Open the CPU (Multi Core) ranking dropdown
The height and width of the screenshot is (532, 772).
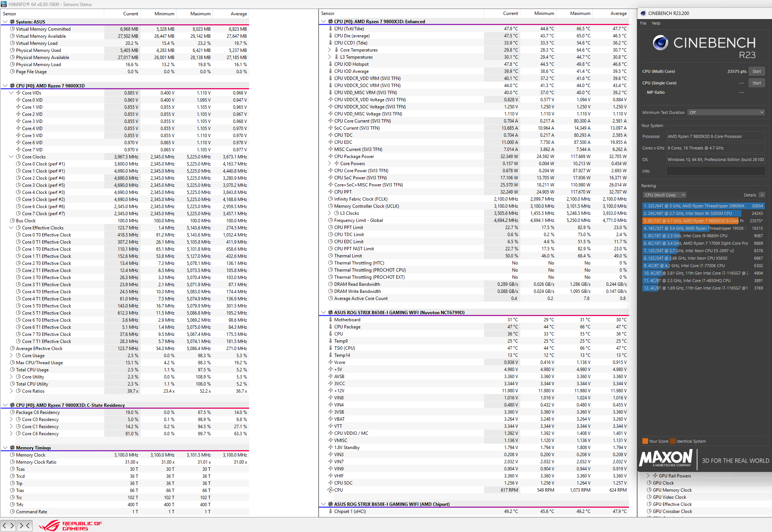[664, 195]
